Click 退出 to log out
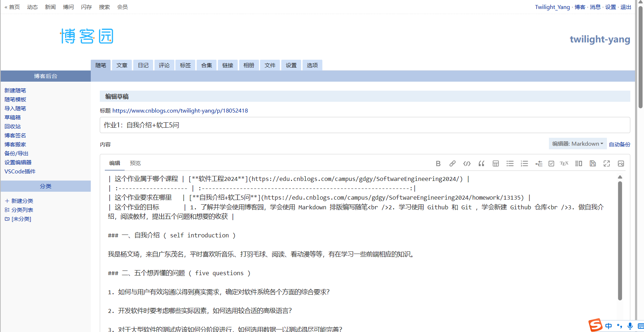Image resolution: width=644 pixels, height=332 pixels. (626, 7)
